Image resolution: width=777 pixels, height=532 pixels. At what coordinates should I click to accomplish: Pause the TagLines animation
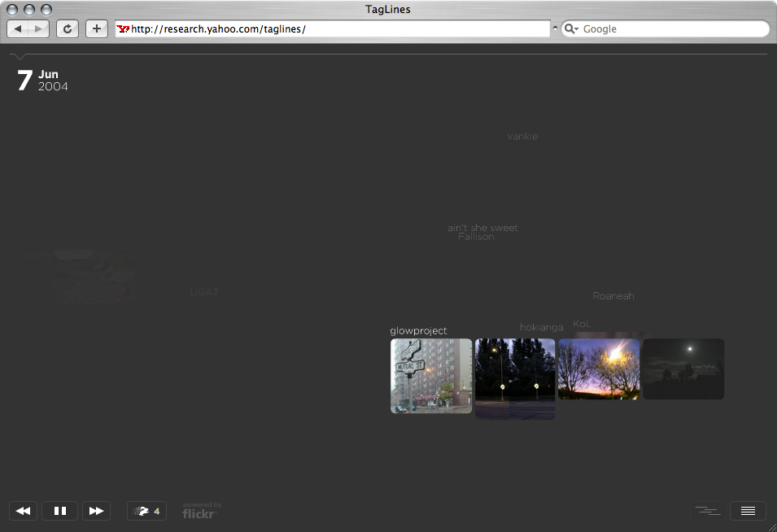59,511
